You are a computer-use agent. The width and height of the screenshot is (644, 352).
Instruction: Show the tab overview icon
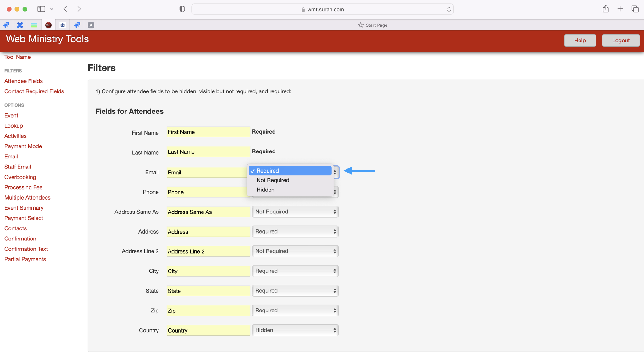pos(635,9)
